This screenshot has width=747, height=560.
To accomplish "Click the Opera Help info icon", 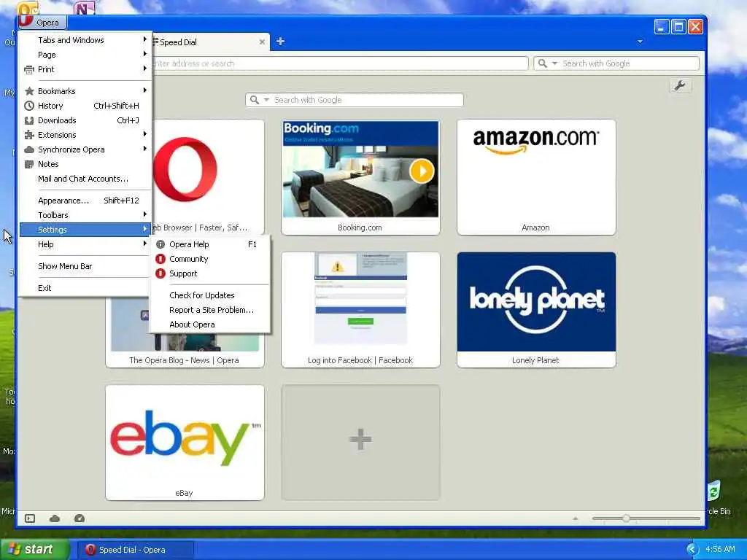I will coord(160,244).
